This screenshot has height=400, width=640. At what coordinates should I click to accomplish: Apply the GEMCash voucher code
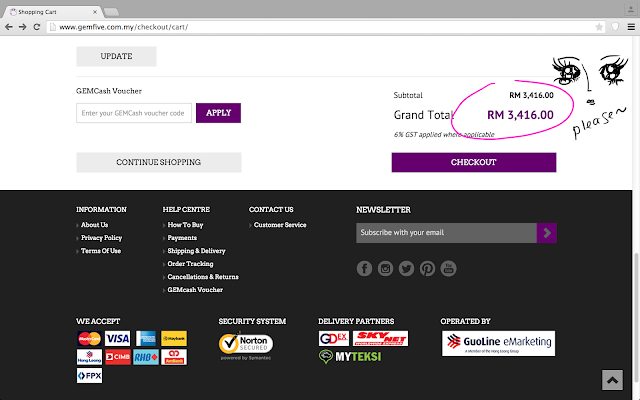(x=218, y=113)
